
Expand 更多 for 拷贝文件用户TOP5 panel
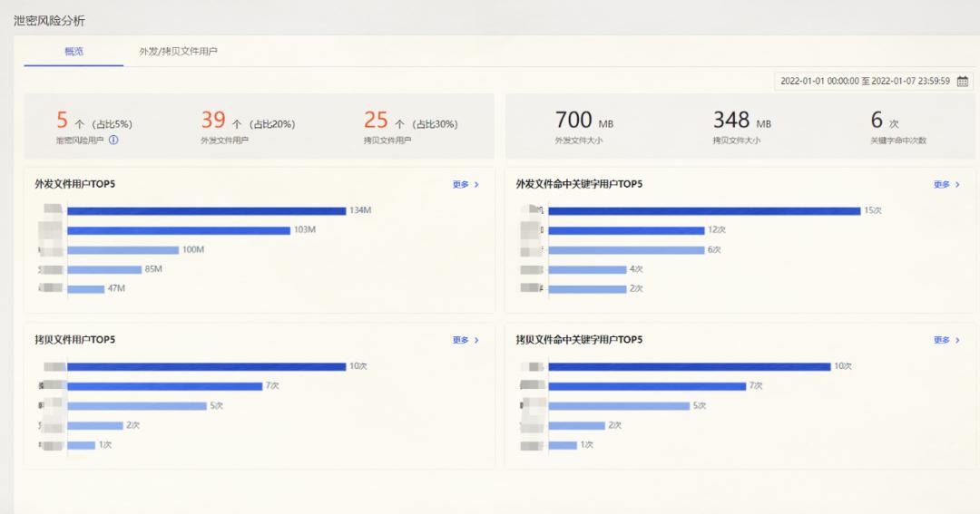click(x=465, y=341)
